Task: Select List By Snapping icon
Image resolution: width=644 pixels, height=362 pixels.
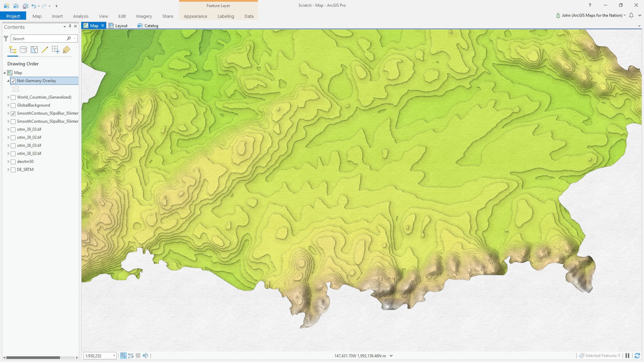Action: 56,50
